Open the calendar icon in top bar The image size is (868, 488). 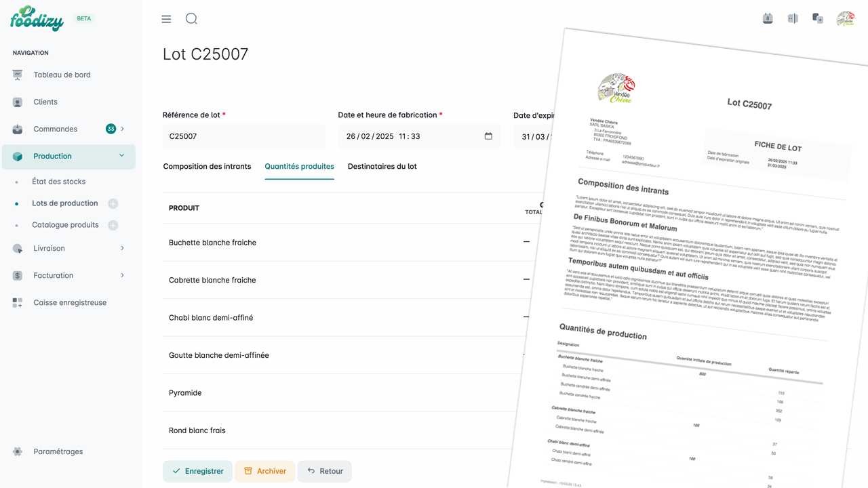(x=768, y=19)
